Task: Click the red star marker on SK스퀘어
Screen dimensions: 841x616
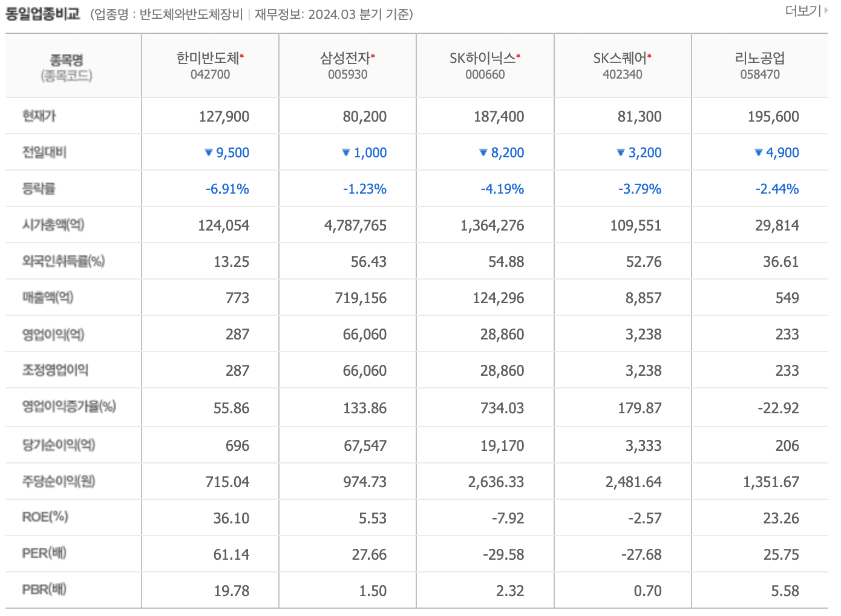Action: (x=649, y=55)
